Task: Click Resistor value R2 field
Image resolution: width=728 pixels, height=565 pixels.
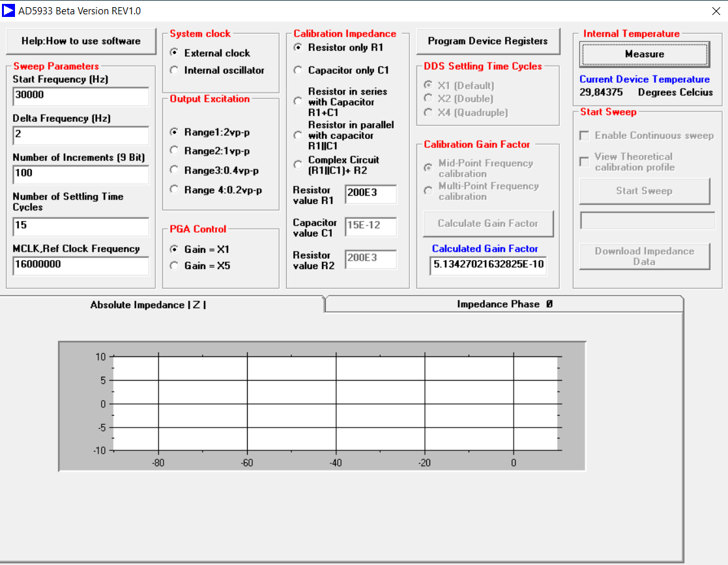Action: click(x=370, y=259)
